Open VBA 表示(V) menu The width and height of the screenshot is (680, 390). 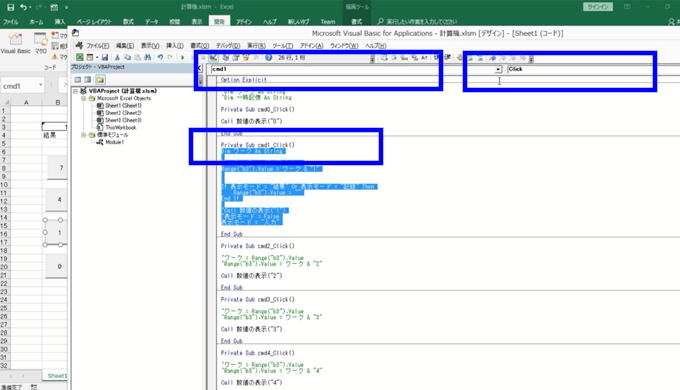[150, 46]
